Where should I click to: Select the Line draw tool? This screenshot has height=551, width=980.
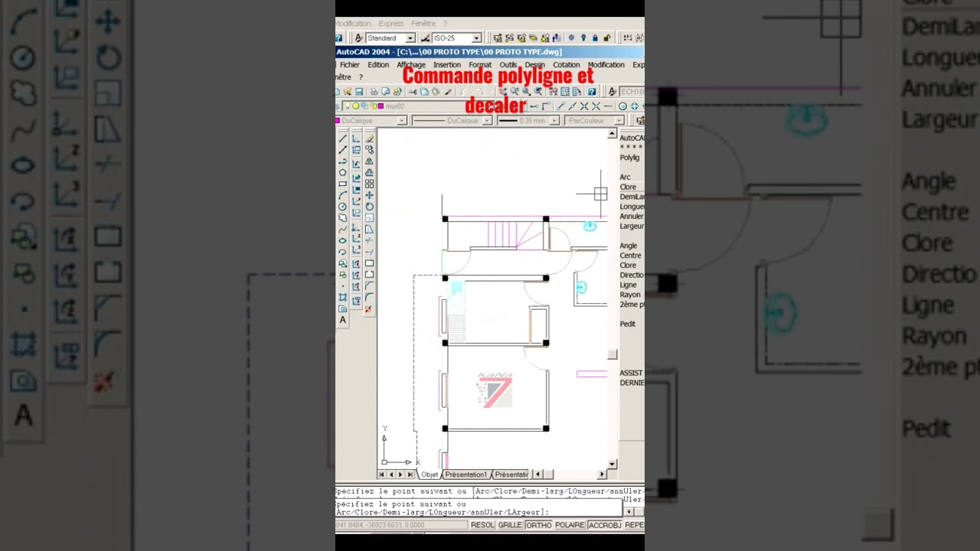(x=343, y=138)
